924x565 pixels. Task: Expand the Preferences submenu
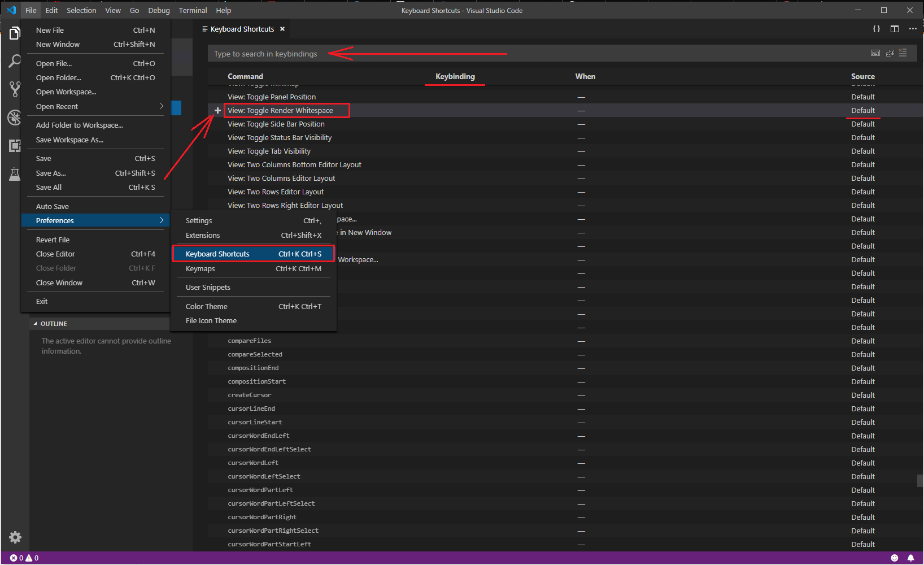click(x=95, y=220)
